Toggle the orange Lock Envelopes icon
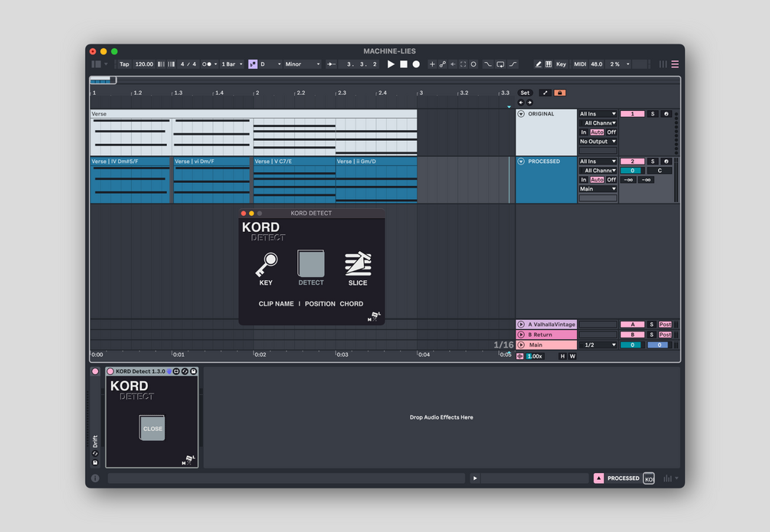 coord(560,93)
